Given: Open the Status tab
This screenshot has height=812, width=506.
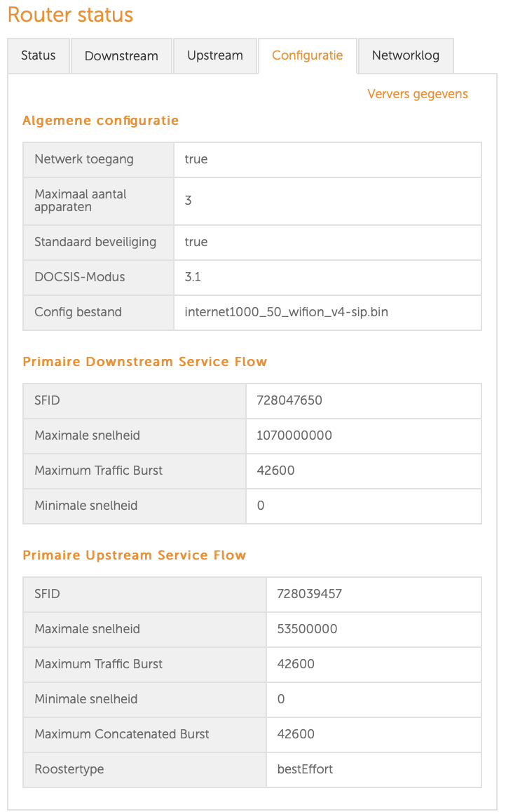Looking at the screenshot, I should tap(39, 55).
